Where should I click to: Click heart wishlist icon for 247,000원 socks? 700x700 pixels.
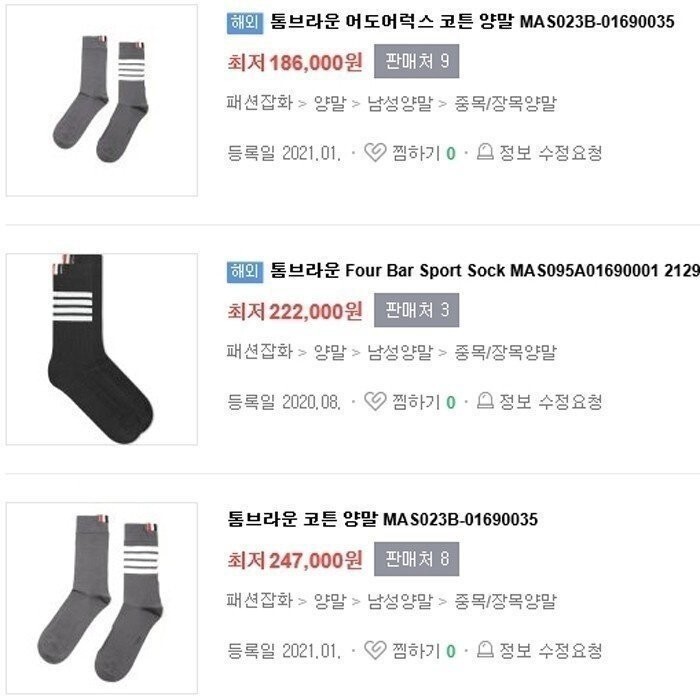(x=375, y=650)
